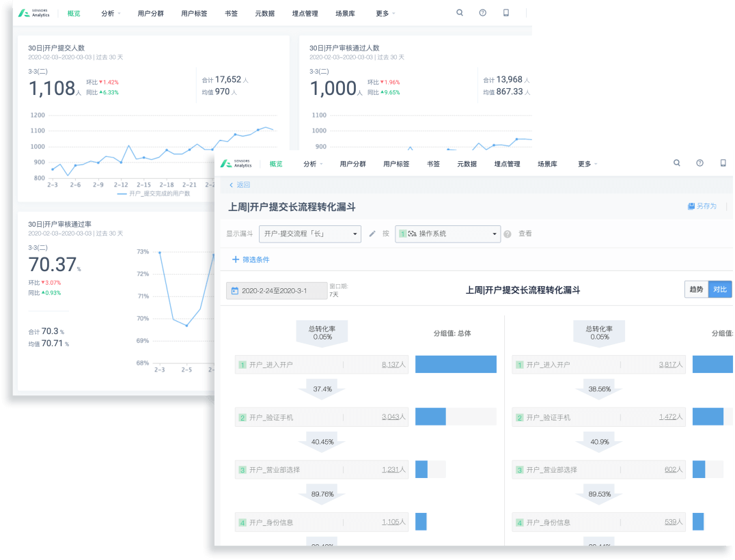The height and width of the screenshot is (560, 735).
Task: Select the 对比 view toggle
Action: coord(719,290)
